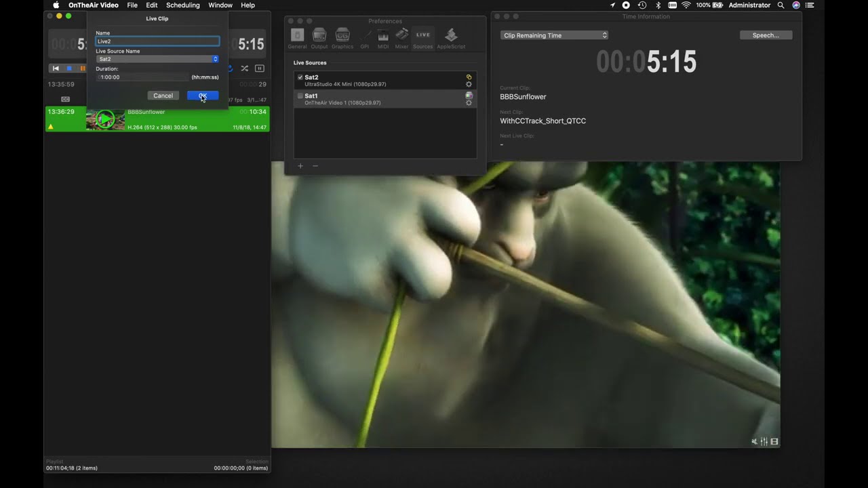868x488 pixels.
Task: Open the File menu
Action: coord(132,5)
